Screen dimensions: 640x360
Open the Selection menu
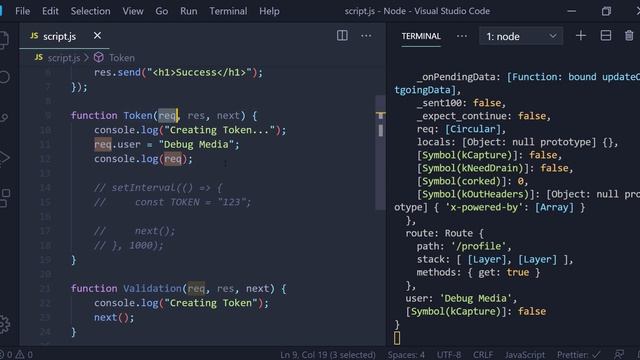(x=91, y=11)
